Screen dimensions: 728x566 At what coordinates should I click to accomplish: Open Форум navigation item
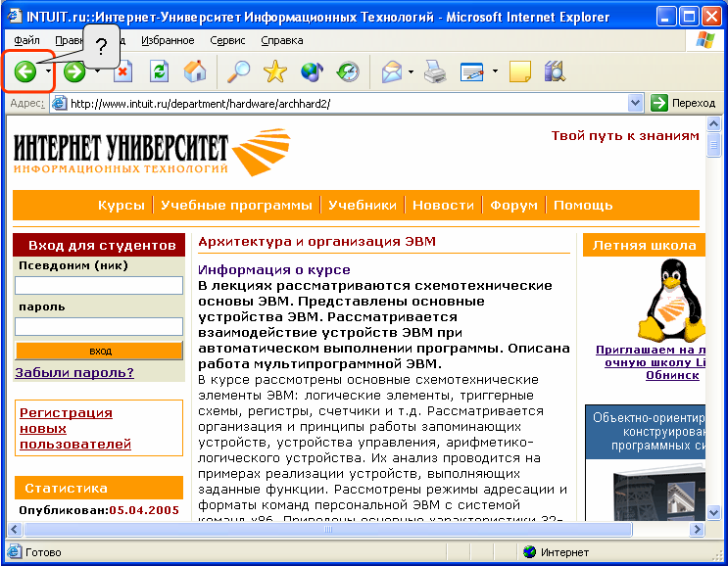coord(514,205)
